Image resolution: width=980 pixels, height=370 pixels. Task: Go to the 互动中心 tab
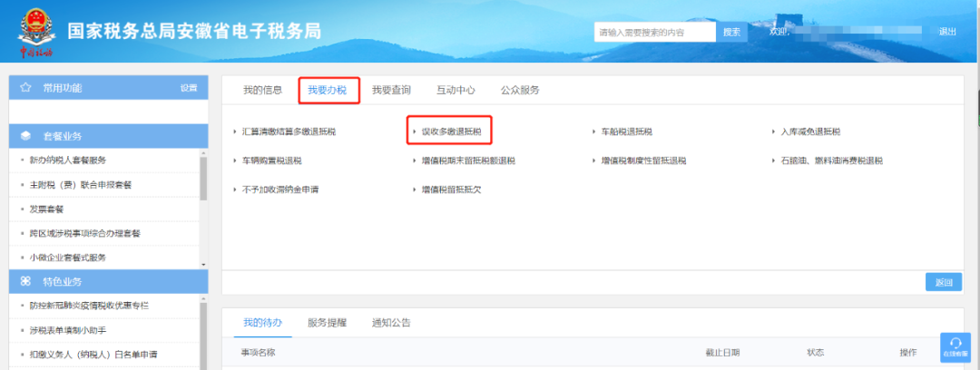(456, 90)
